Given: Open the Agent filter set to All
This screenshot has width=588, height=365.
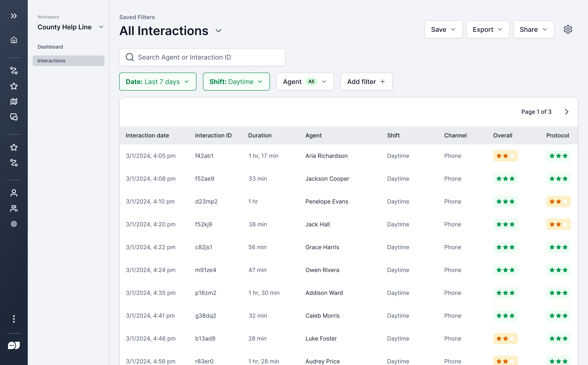Looking at the screenshot, I should click(x=305, y=82).
